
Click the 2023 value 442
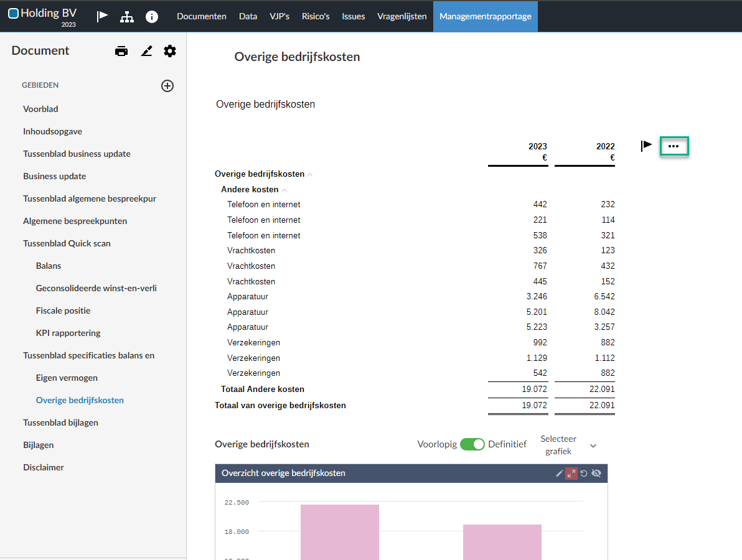540,204
